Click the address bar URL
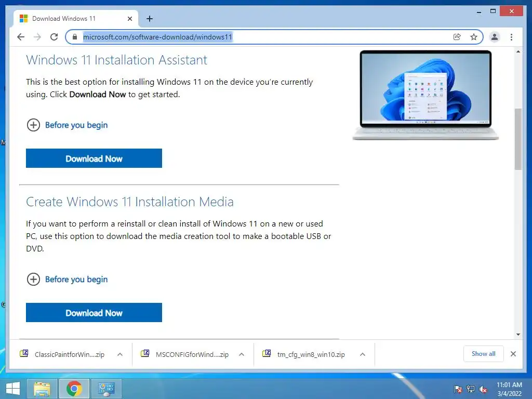This screenshot has width=532, height=399. [x=157, y=37]
